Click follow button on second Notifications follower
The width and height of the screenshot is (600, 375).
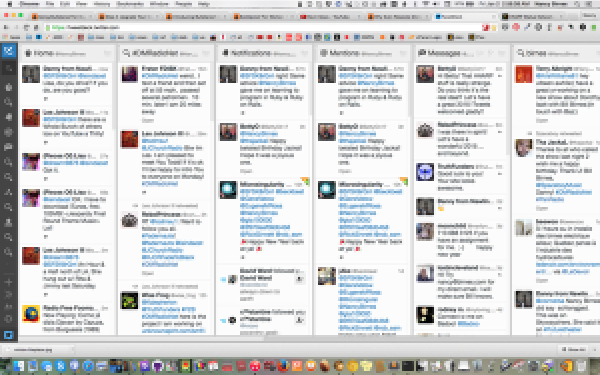tap(300, 320)
